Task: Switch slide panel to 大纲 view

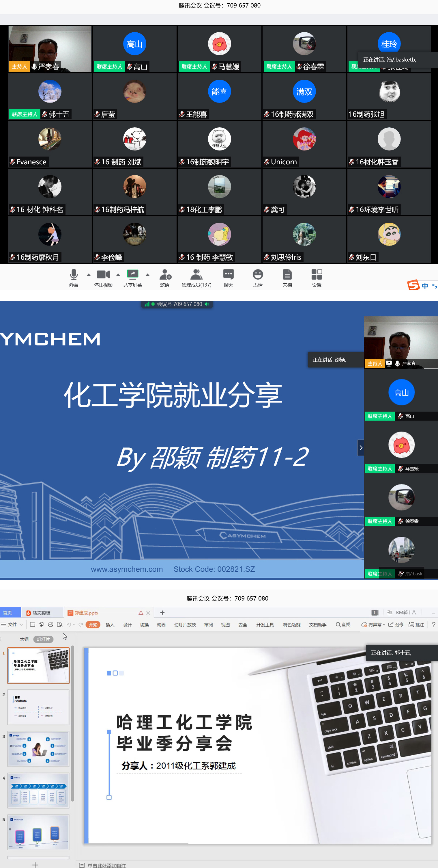Action: click(x=24, y=639)
